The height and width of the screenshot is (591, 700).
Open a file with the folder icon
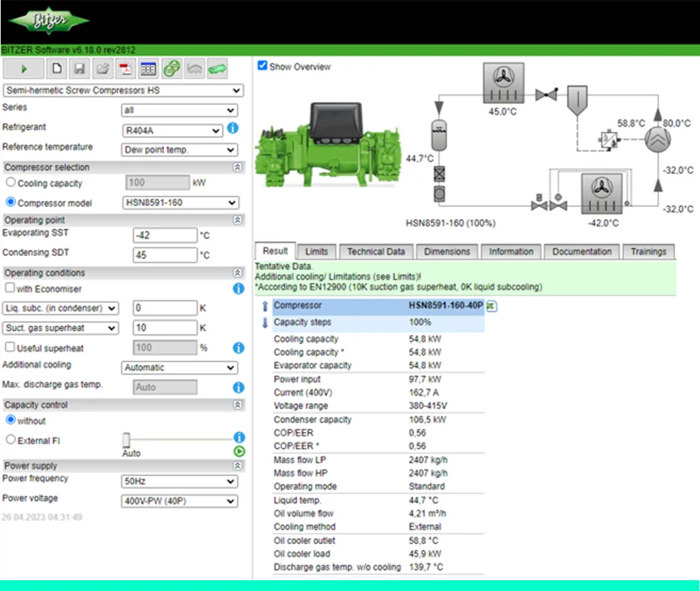[102, 69]
